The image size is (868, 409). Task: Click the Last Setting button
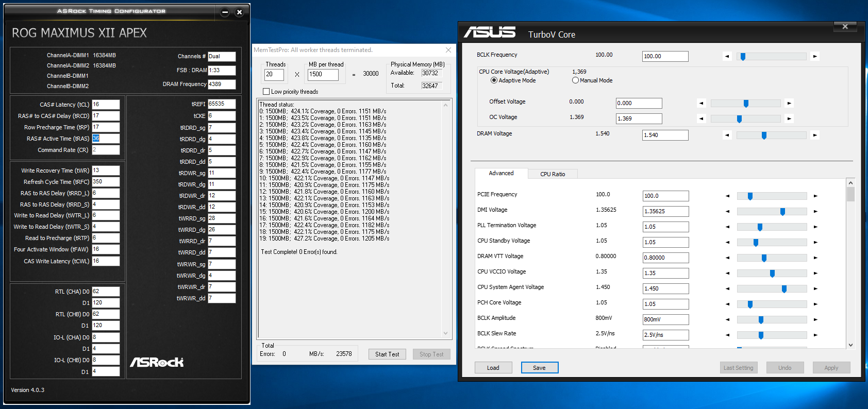(738, 368)
